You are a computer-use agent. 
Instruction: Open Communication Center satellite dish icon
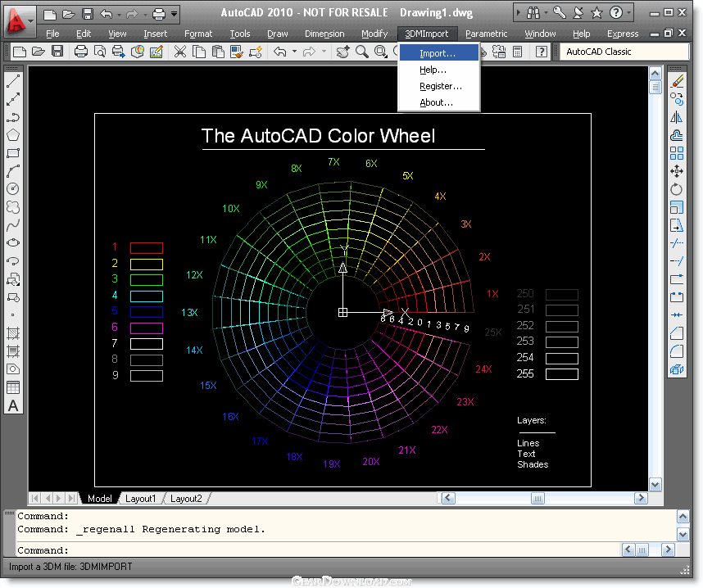tap(578, 13)
